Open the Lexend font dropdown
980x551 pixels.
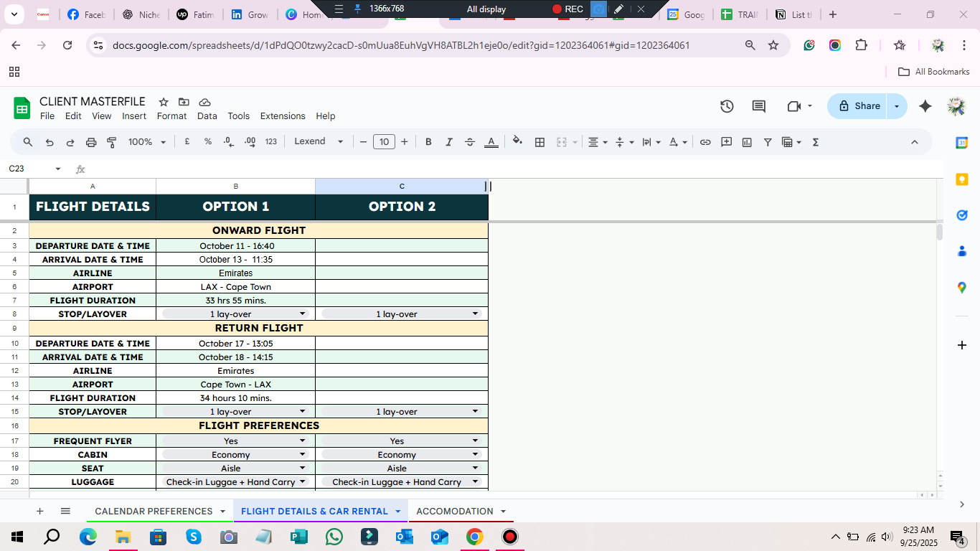coord(319,142)
